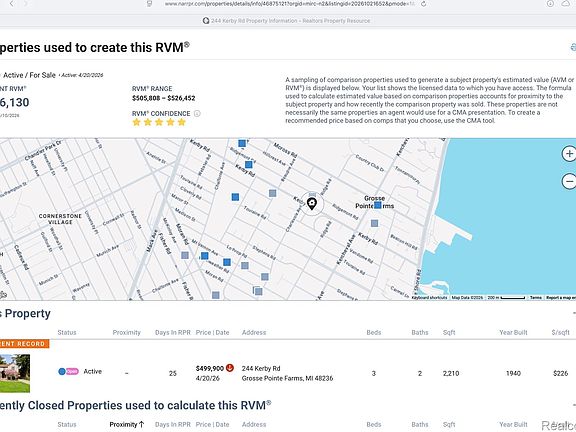Sort closed properties by Proximity arrow header
Image resolution: width=576 pixels, height=432 pixels.
(127, 425)
